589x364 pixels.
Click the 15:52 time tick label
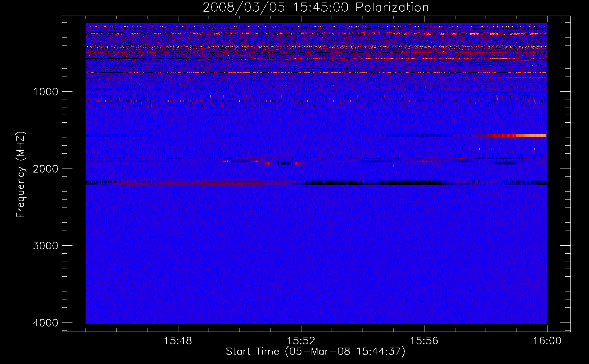pyautogui.click(x=301, y=341)
